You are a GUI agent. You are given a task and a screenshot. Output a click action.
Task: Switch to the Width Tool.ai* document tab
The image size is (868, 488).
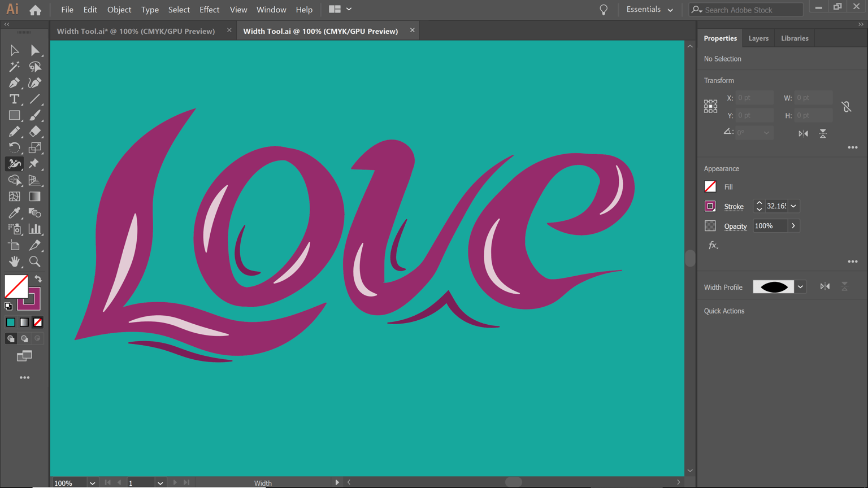pos(136,31)
